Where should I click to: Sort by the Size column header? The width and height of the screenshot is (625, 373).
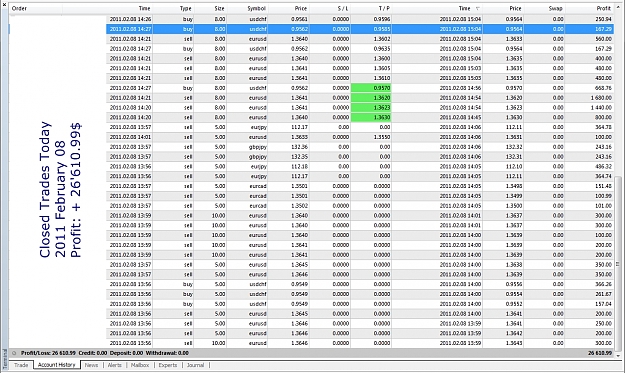[219, 8]
